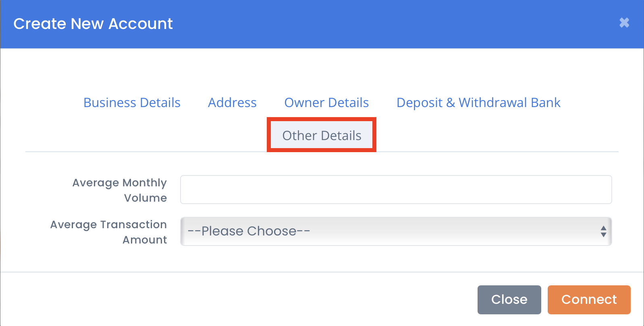644x326 pixels.
Task: Click the Average Transaction Amount label
Action: tap(108, 232)
